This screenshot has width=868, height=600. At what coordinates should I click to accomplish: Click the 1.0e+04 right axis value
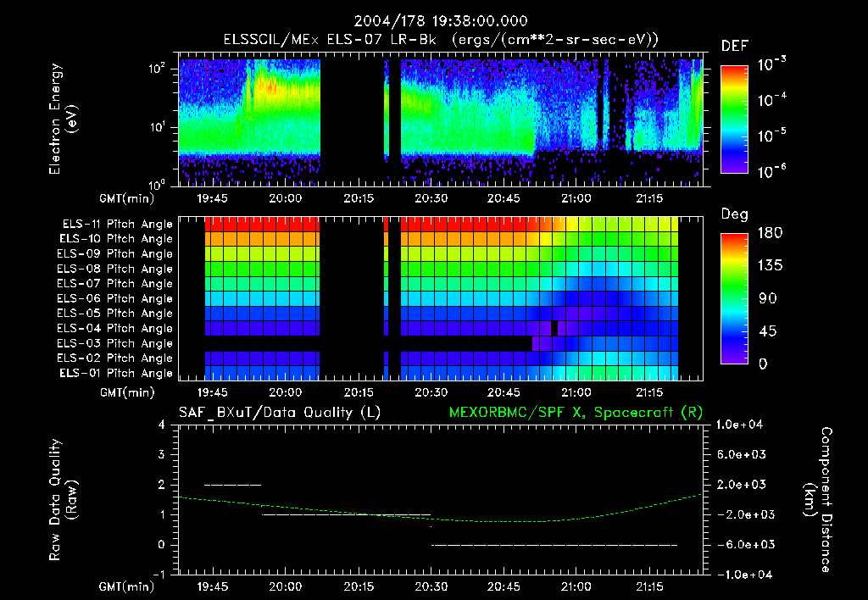[x=739, y=425]
